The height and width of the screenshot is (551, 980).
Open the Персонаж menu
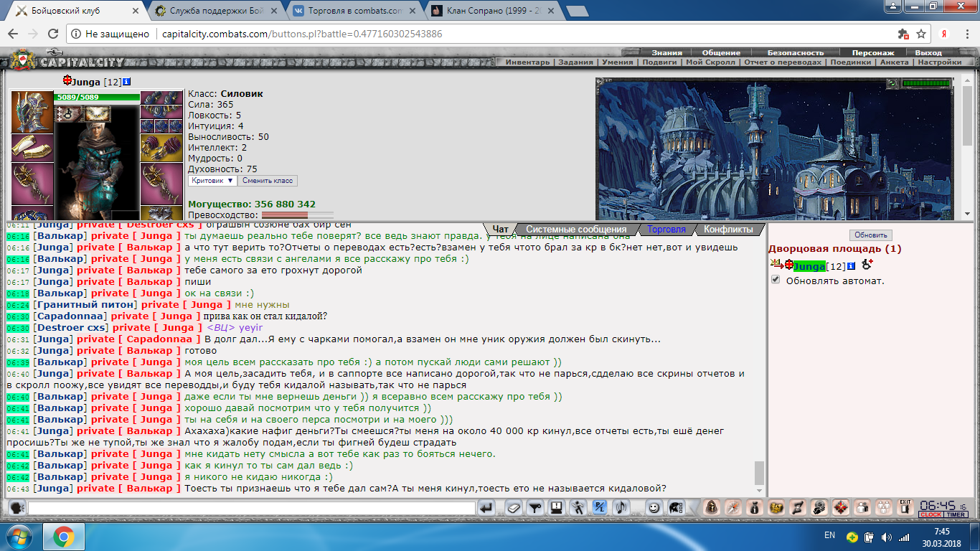873,53
